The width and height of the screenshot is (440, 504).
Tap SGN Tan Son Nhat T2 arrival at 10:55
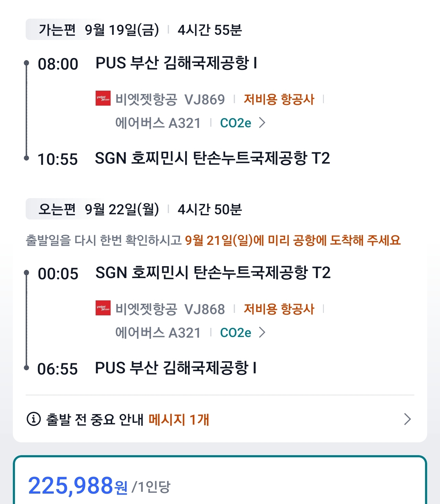[x=212, y=158]
